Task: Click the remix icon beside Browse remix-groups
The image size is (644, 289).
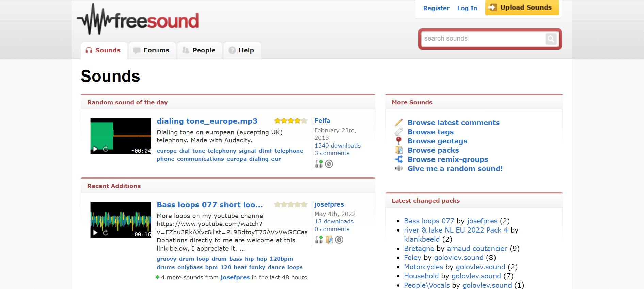Action: 398,159
